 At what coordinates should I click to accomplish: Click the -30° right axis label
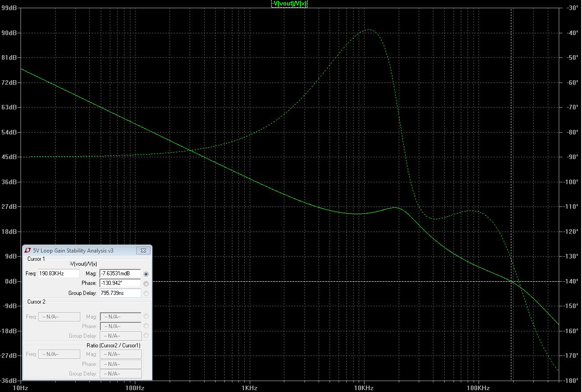pos(573,8)
